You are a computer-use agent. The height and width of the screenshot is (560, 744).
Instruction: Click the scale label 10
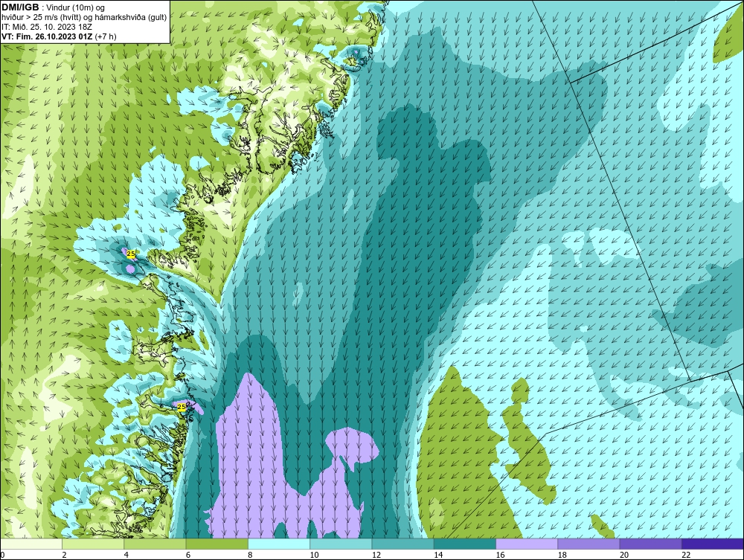315,556
